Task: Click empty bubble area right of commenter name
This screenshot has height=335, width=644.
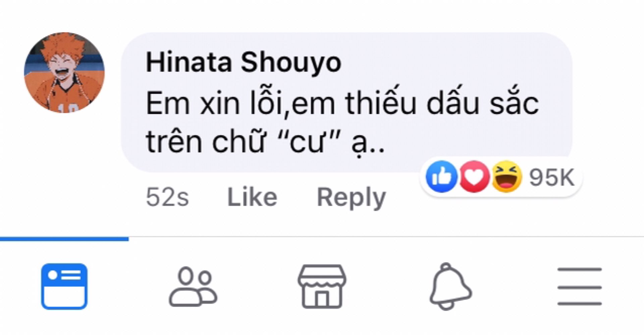Action: (453, 62)
